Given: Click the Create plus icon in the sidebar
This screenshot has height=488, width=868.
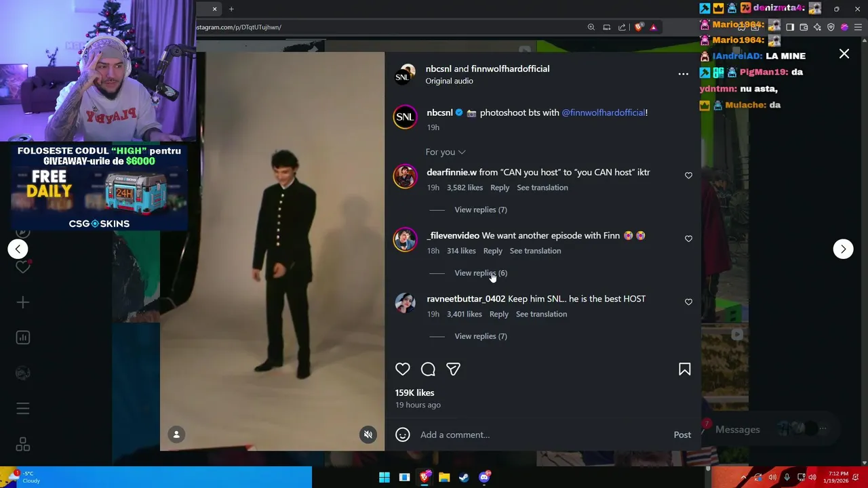Looking at the screenshot, I should (x=23, y=302).
